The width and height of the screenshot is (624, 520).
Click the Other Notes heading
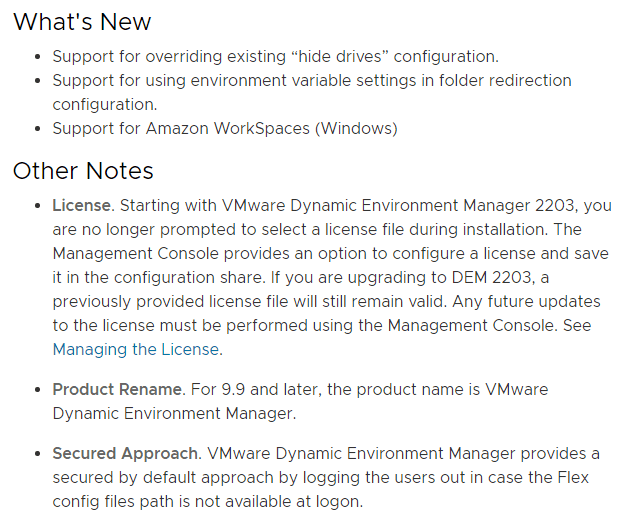coord(83,170)
